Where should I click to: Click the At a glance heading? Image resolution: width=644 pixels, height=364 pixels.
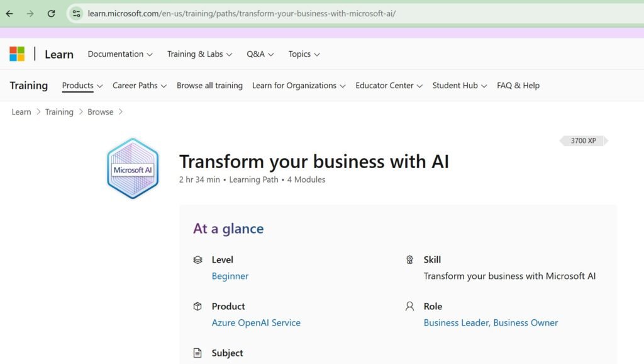(x=228, y=228)
